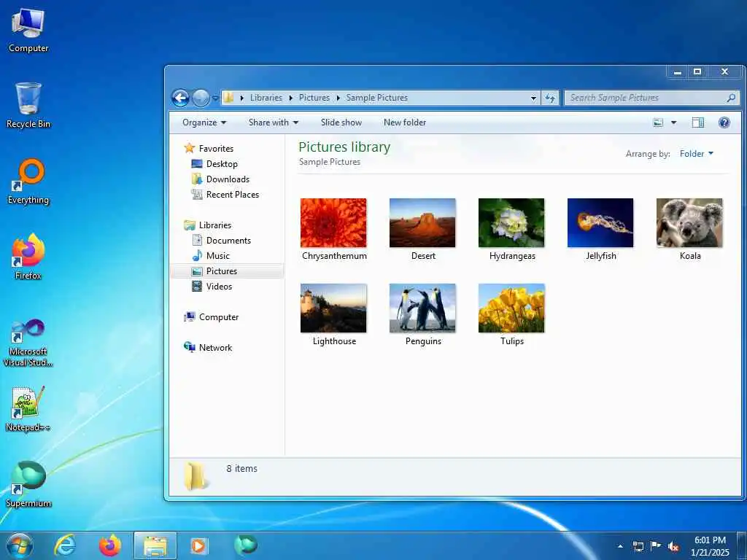Screen dimensions: 747x560
Task: Click the Downloads folder icon in Favorites
Action: point(197,179)
